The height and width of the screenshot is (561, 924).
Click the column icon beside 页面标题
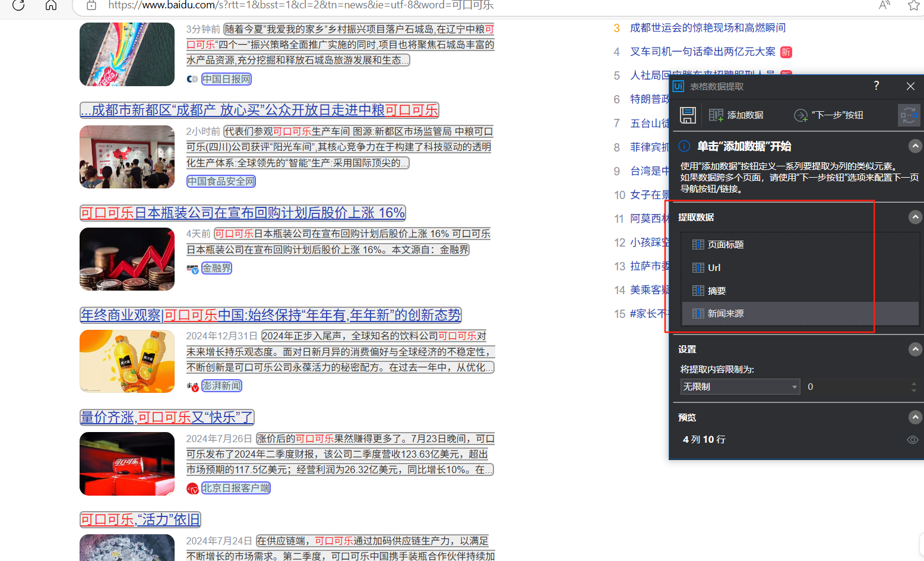(x=698, y=244)
